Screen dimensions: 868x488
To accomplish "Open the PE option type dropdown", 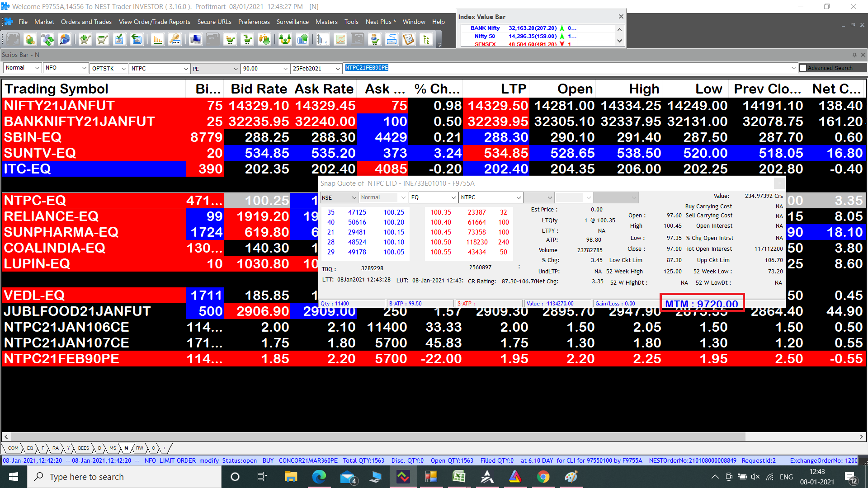I will point(215,69).
